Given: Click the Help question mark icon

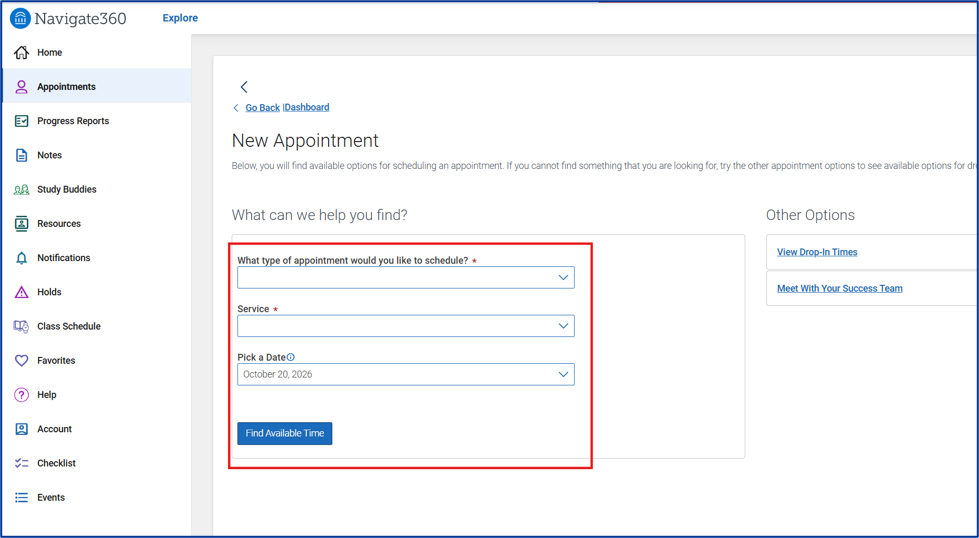Looking at the screenshot, I should pos(21,395).
